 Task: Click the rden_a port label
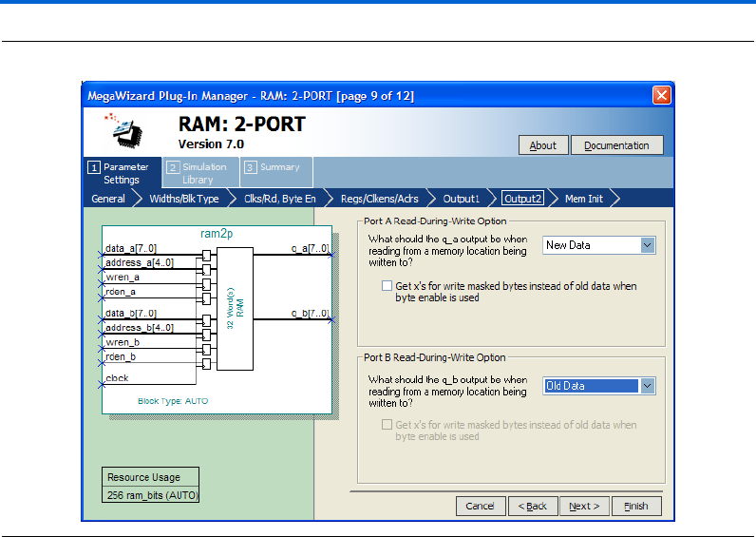point(121,292)
